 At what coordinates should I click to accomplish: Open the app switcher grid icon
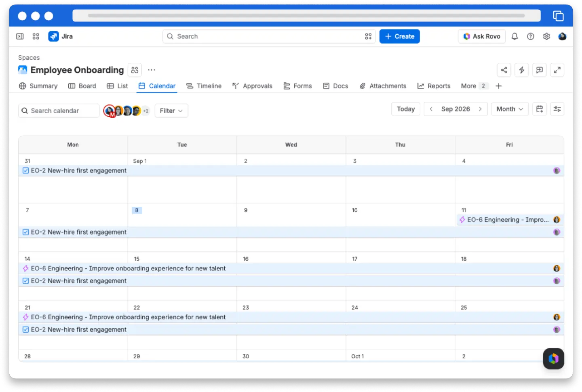(x=36, y=36)
